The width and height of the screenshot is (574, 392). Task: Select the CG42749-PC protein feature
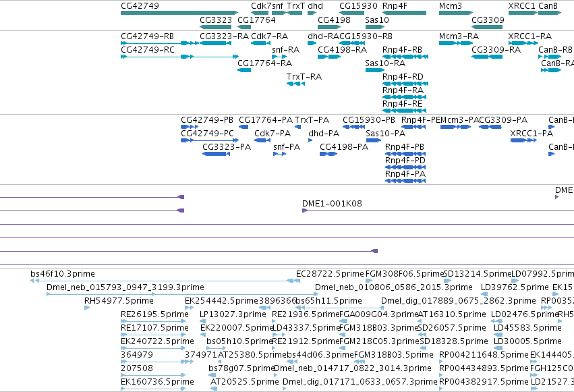click(x=210, y=140)
